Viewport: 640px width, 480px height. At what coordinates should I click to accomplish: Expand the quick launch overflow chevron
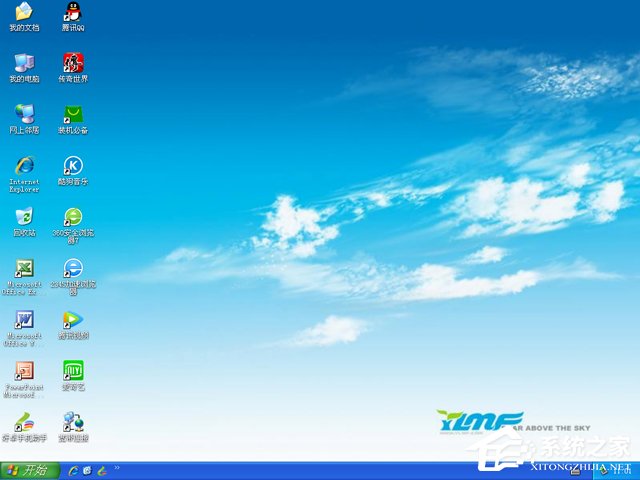coord(117,468)
